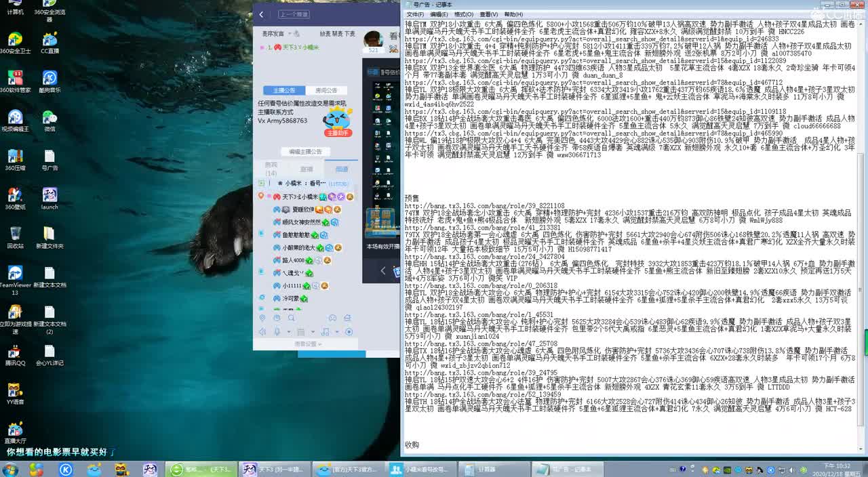
Task: Select user 顺风女神安然然 in the list
Action: pyautogui.click(x=301, y=222)
